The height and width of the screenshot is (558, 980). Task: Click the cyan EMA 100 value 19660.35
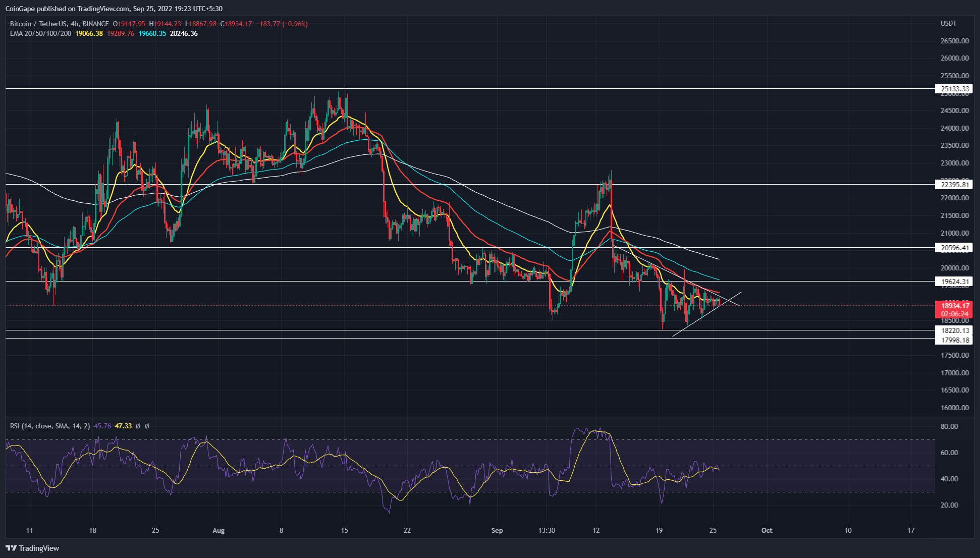click(x=152, y=33)
